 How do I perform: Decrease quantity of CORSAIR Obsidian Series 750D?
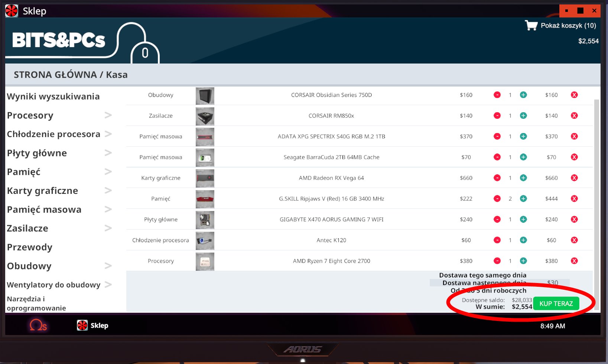(x=497, y=95)
